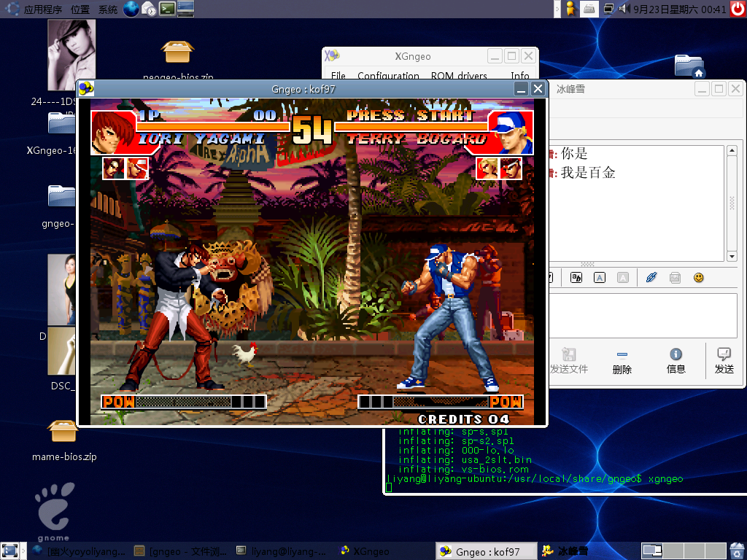Image resolution: width=747 pixels, height=560 pixels.
Task: Click the 发送文件 send file button
Action: 569,360
